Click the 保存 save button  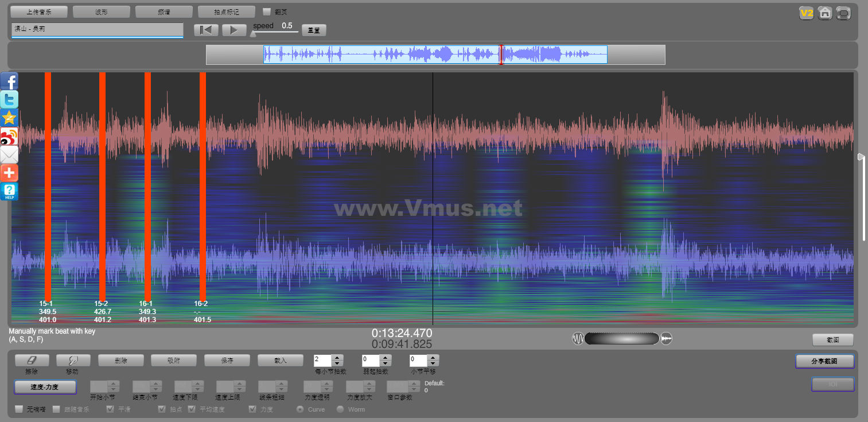[x=227, y=361]
